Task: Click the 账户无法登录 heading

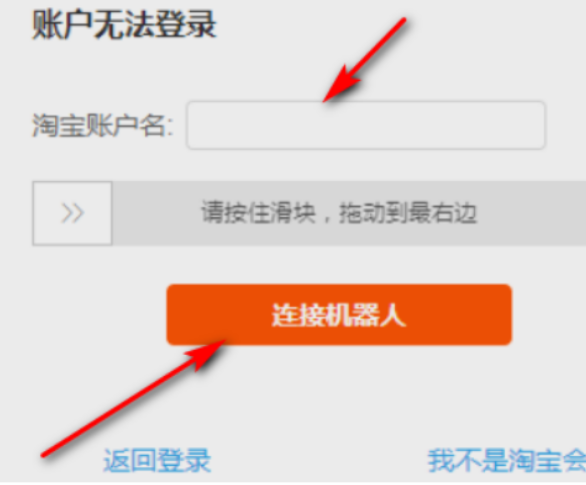Action: point(124,25)
